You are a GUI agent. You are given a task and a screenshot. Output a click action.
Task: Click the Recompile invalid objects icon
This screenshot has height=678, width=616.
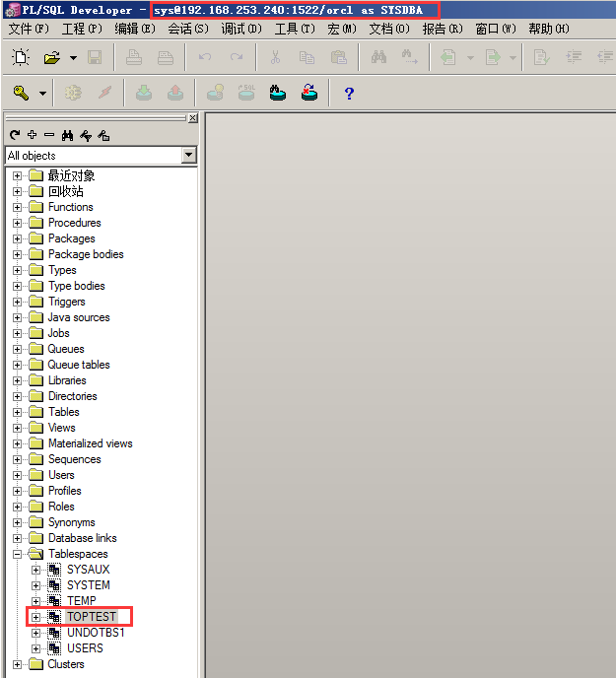coord(309,93)
